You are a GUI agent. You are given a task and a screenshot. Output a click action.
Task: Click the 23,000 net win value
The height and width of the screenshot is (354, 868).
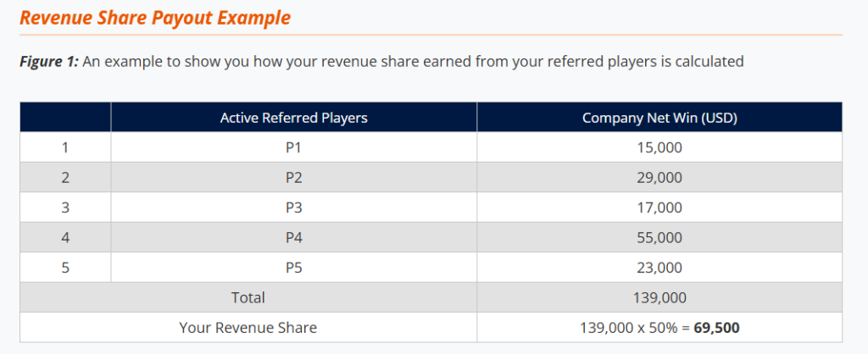[659, 268]
